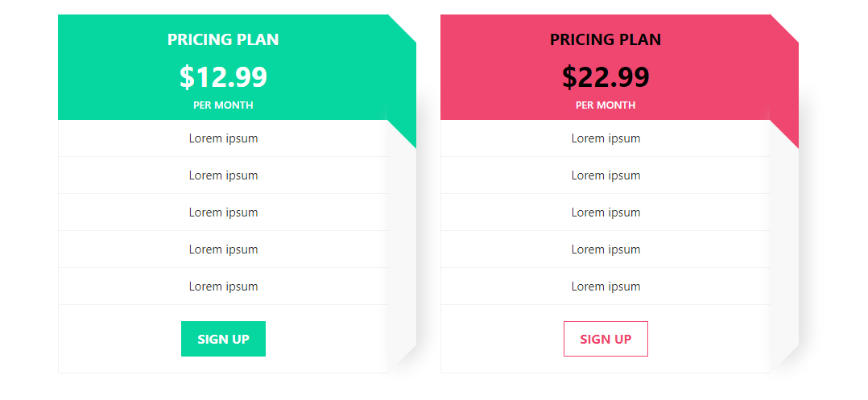Click the green SIGN UP button
This screenshot has height=400, width=868.
223,339
